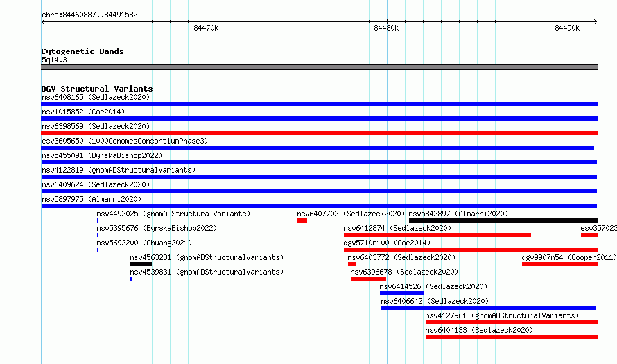The height and width of the screenshot is (364, 617).
Task: Click the gray 5q14.3 cytogenetic band bar
Action: (x=319, y=67)
